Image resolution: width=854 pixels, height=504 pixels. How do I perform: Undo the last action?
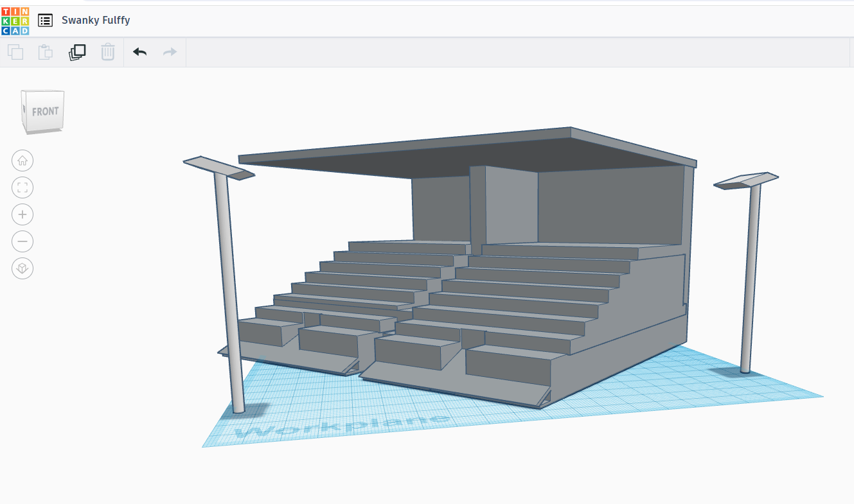tap(139, 52)
